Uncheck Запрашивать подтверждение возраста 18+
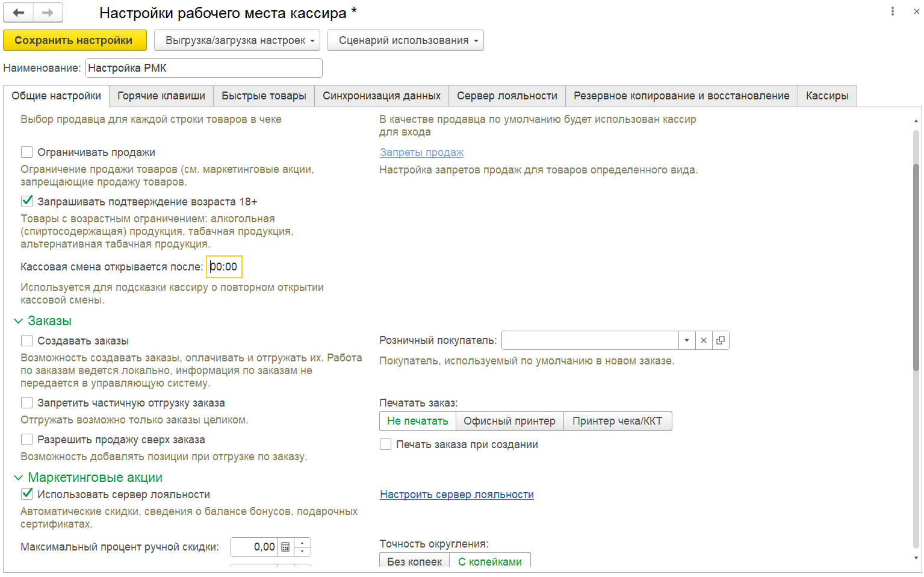The image size is (924, 577). click(26, 201)
